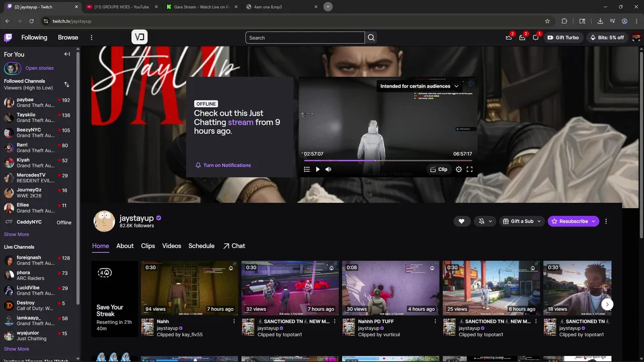644x362 pixels.
Task: Show More followed channels
Action: (17, 234)
